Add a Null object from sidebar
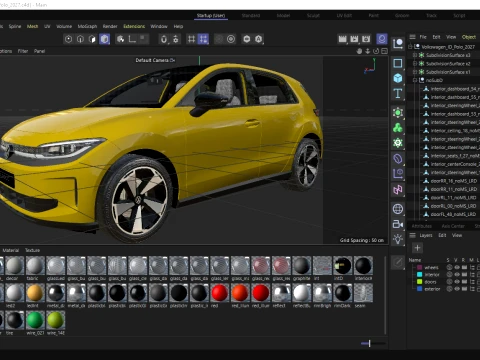Screen dimensions: 480x360 click(398, 44)
